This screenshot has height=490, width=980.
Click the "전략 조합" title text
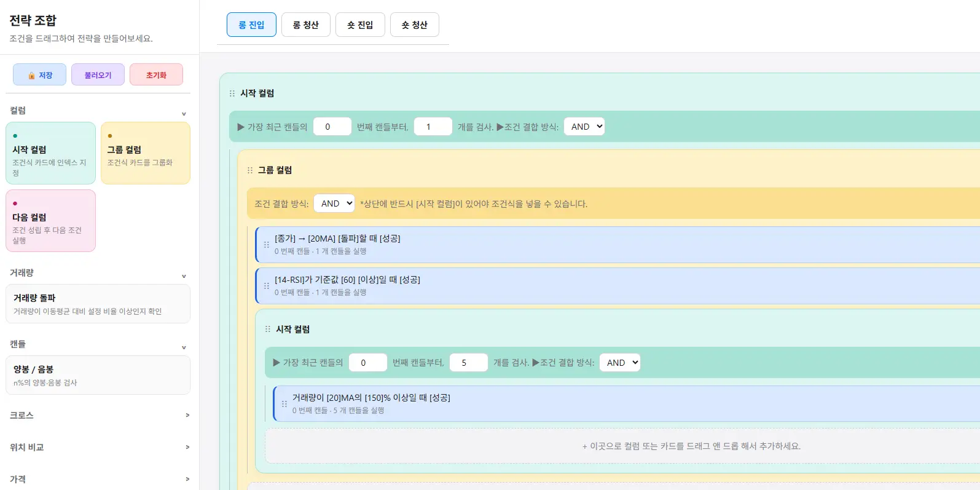[33, 20]
